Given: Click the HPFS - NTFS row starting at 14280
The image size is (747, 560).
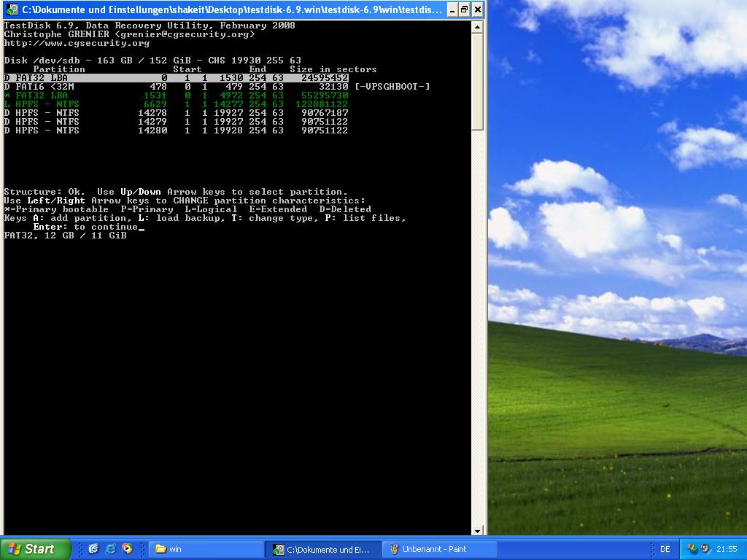Looking at the screenshot, I should (177, 130).
